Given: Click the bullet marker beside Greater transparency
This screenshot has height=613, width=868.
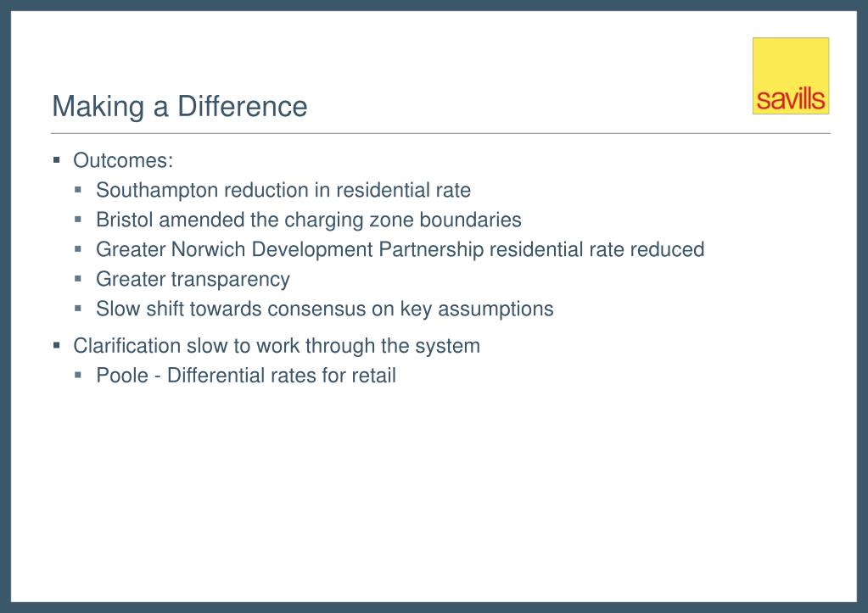Looking at the screenshot, I should point(78,279).
